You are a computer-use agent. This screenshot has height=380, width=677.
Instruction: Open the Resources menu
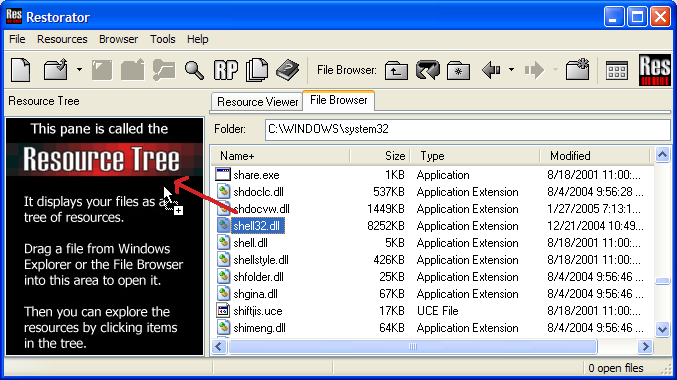tap(62, 39)
